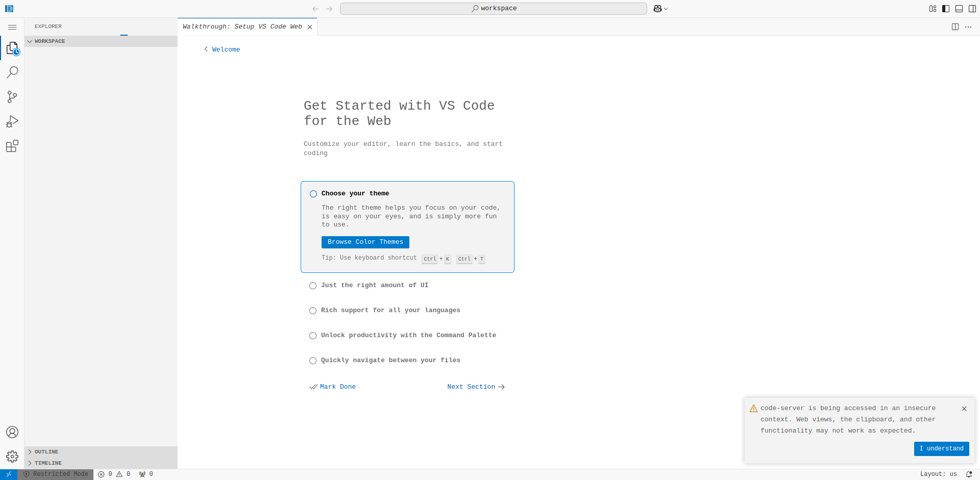This screenshot has width=980, height=480.
Task: Click the application hamburger menu icon
Action: tap(12, 27)
